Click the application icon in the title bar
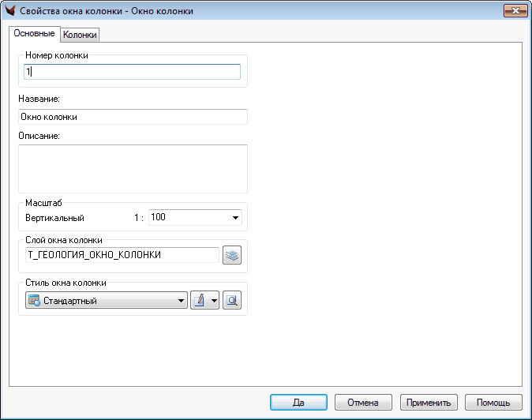 point(11,12)
